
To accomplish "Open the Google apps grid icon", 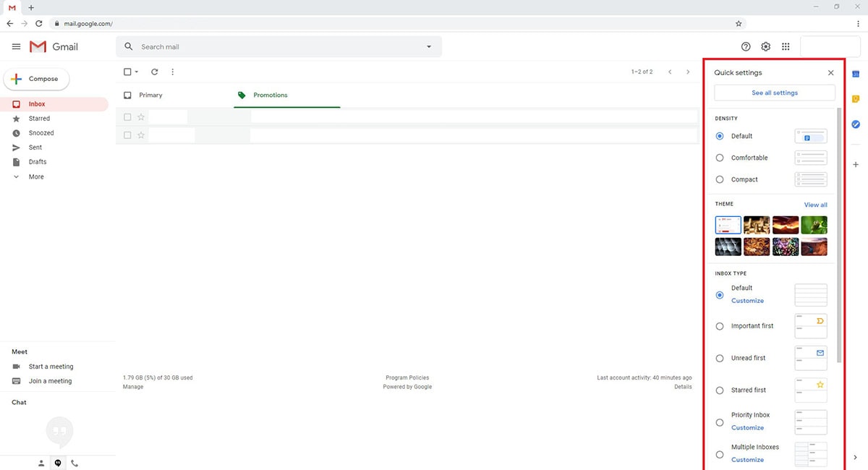I will pyautogui.click(x=786, y=47).
